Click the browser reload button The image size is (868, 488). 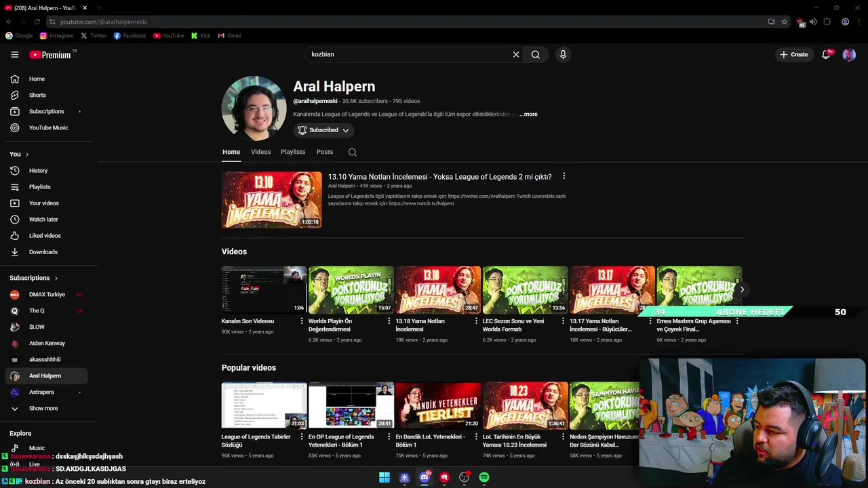[37, 22]
